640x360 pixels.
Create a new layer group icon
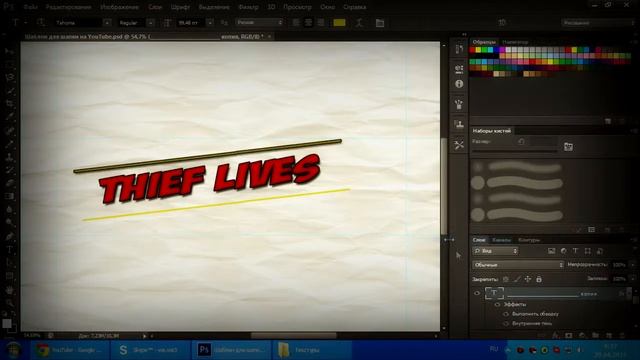pyautogui.click(x=596, y=336)
